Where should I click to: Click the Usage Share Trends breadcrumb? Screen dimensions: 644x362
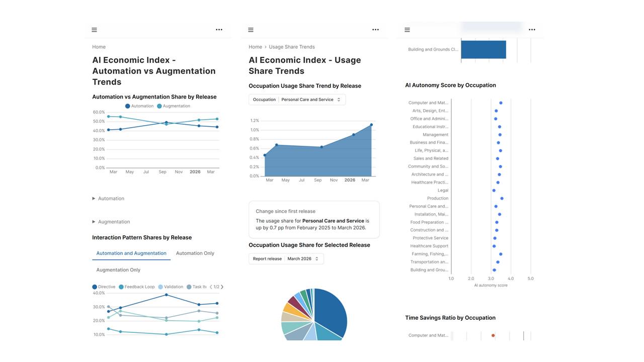pos(292,47)
